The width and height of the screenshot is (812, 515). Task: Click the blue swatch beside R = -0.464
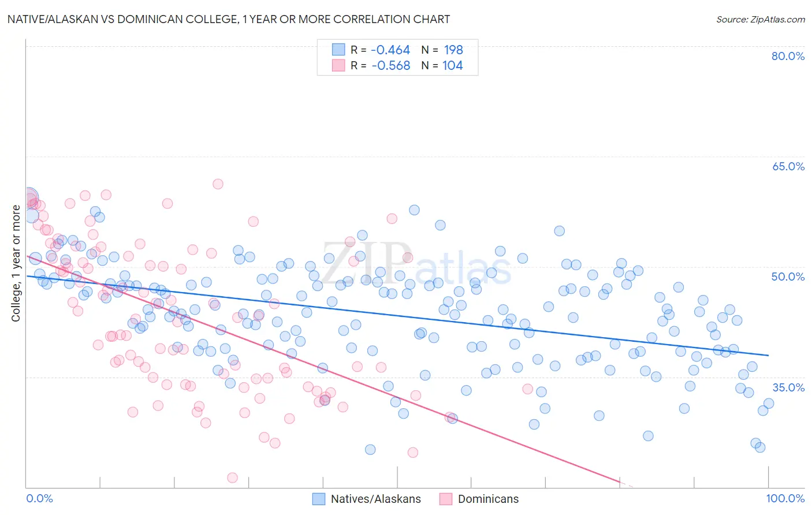[338, 50]
